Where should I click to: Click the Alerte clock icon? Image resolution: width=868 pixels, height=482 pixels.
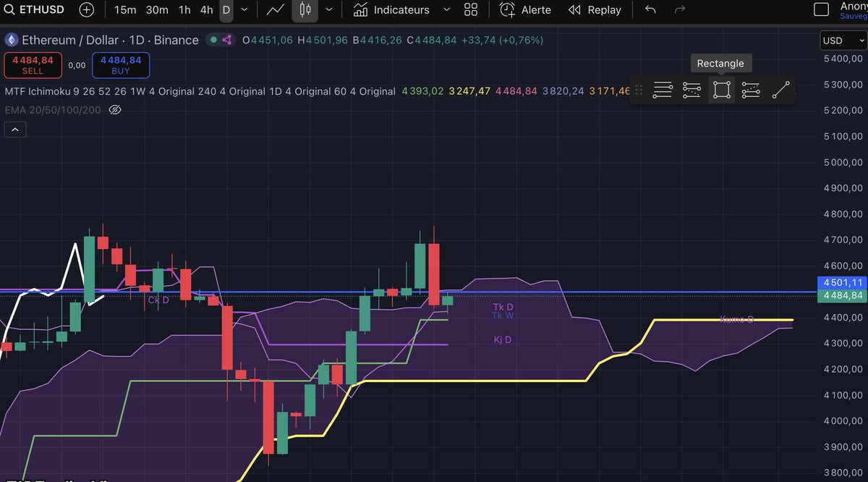point(509,9)
